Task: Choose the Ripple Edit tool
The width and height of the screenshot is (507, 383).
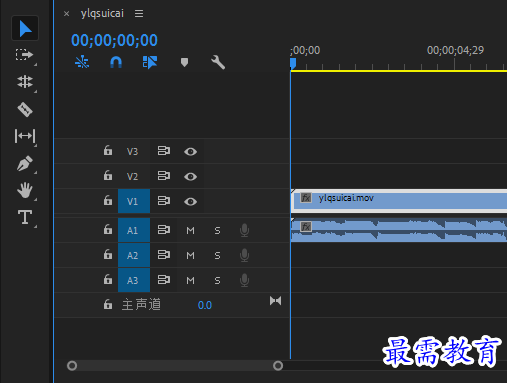Action: coord(25,82)
